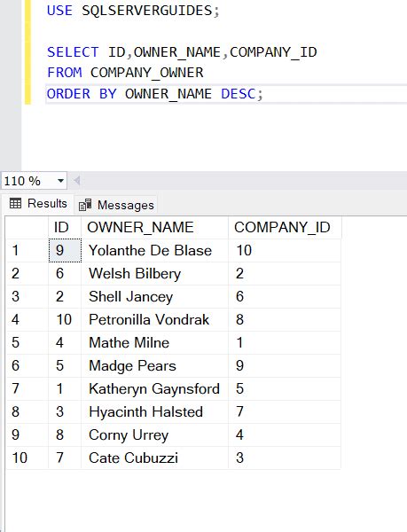Image resolution: width=407 pixels, height=532 pixels.
Task: Place cursor in the SELECT statement line
Action: click(182, 52)
